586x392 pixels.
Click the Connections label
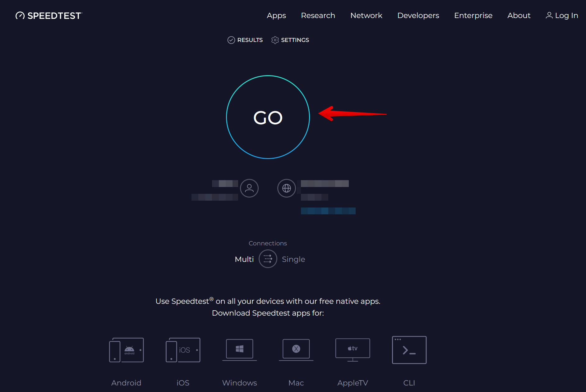coord(268,243)
